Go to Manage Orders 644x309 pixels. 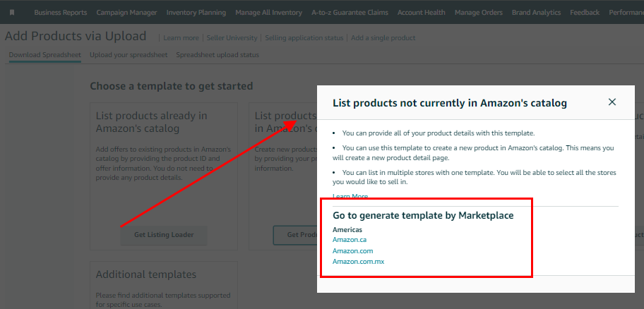(479, 12)
